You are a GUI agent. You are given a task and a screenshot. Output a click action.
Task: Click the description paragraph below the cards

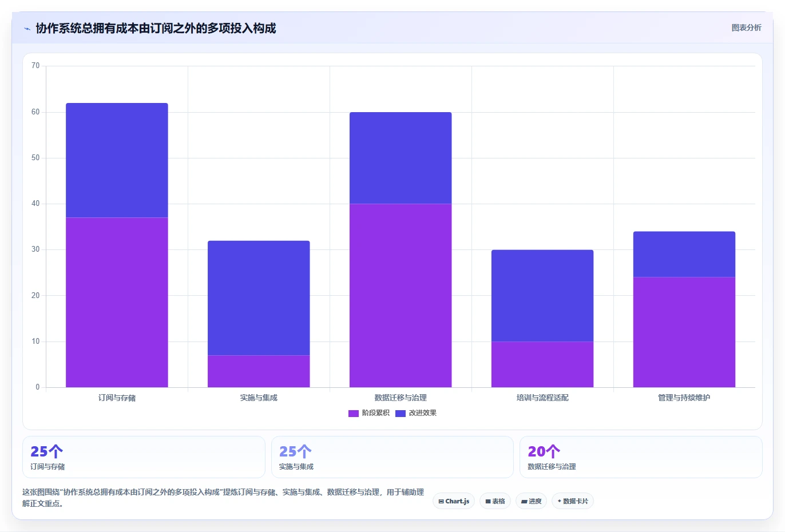coord(223,498)
